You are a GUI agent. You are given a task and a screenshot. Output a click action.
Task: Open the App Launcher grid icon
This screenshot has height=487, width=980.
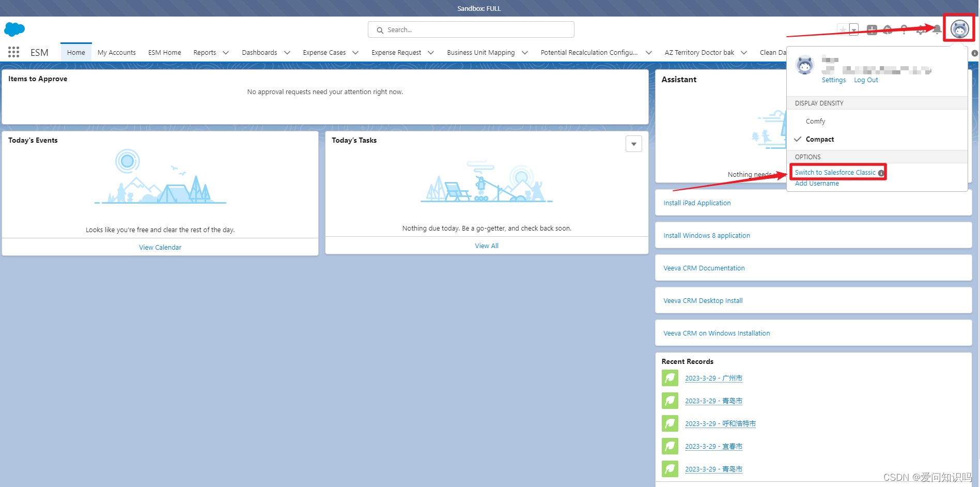pos(14,52)
